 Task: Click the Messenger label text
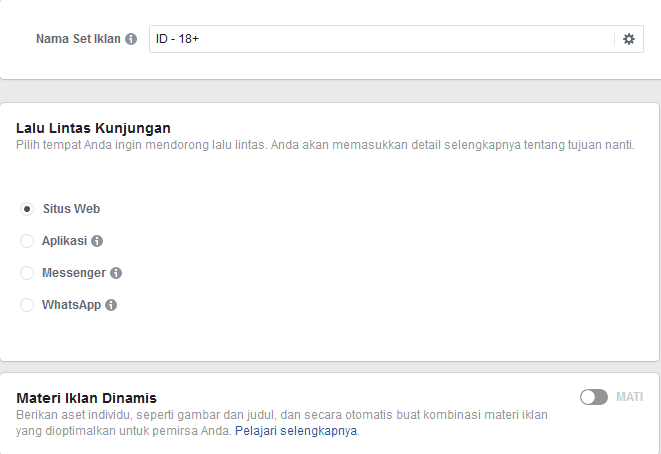click(x=74, y=273)
